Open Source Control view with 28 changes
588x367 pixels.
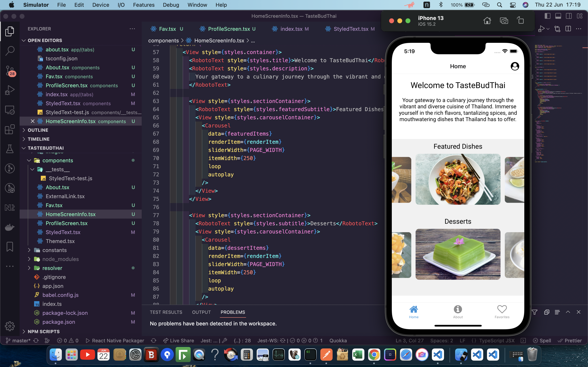tap(10, 71)
